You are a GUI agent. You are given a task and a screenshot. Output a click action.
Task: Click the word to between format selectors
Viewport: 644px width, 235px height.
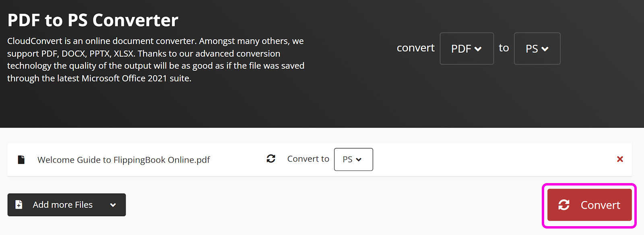[504, 48]
